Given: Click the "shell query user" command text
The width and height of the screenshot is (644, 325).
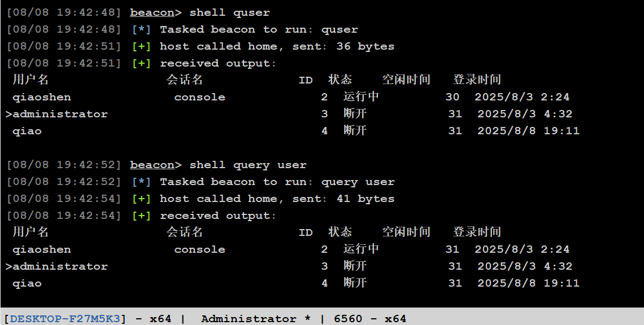Looking at the screenshot, I should (x=248, y=165).
